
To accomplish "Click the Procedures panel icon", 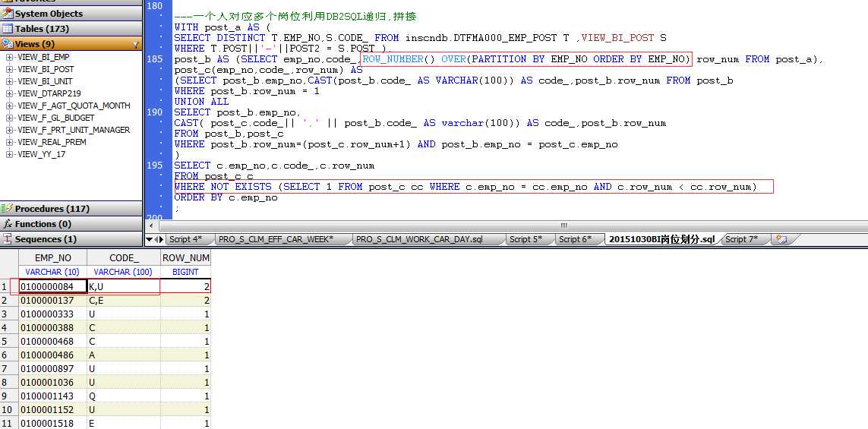I will point(7,209).
